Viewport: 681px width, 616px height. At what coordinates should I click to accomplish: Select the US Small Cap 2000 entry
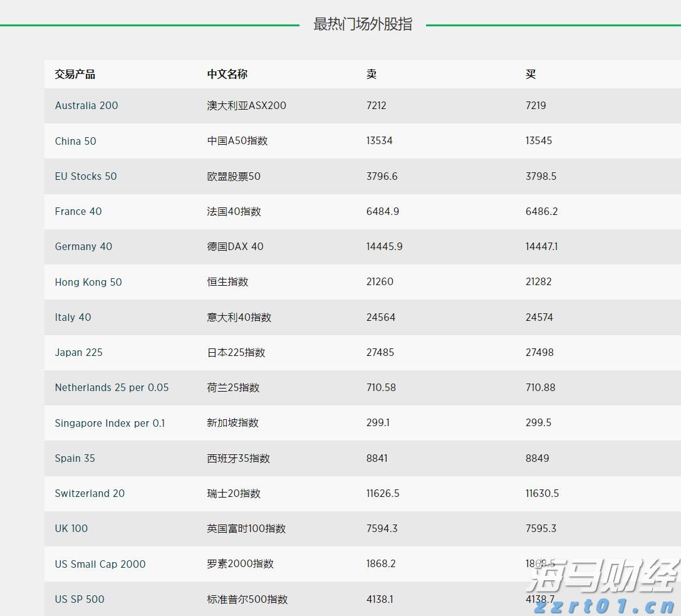[x=100, y=563]
